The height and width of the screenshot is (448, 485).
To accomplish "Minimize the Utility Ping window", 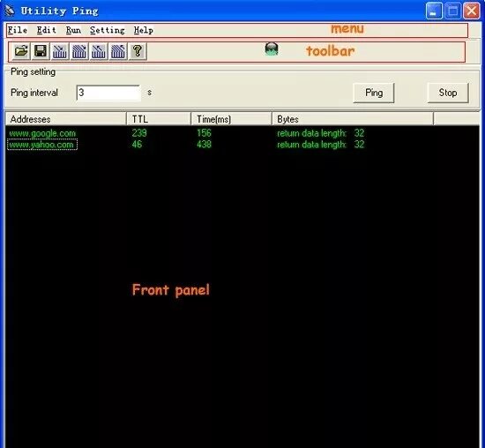I will [x=434, y=11].
